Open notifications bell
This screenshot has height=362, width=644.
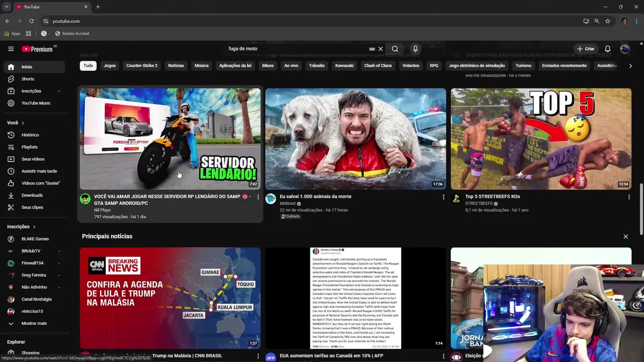pyautogui.click(x=607, y=49)
